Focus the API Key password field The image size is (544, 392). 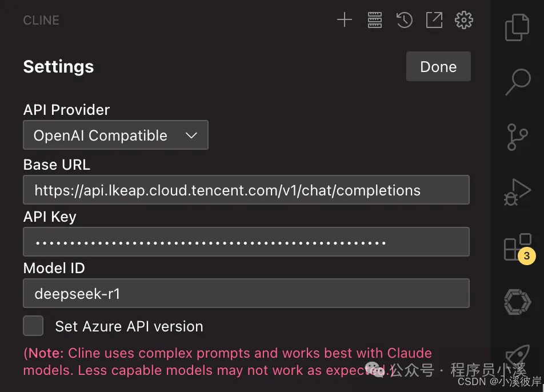pos(246,242)
